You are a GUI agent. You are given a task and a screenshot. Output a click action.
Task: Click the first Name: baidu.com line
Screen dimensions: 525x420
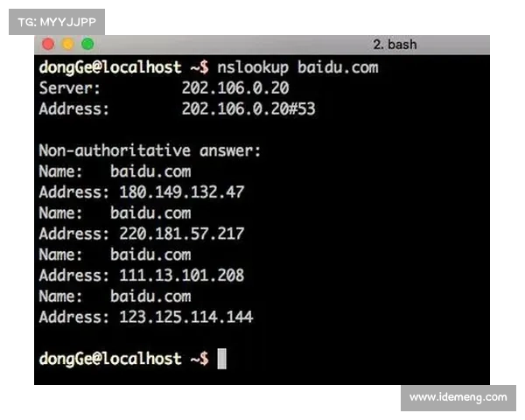pyautogui.click(x=115, y=171)
